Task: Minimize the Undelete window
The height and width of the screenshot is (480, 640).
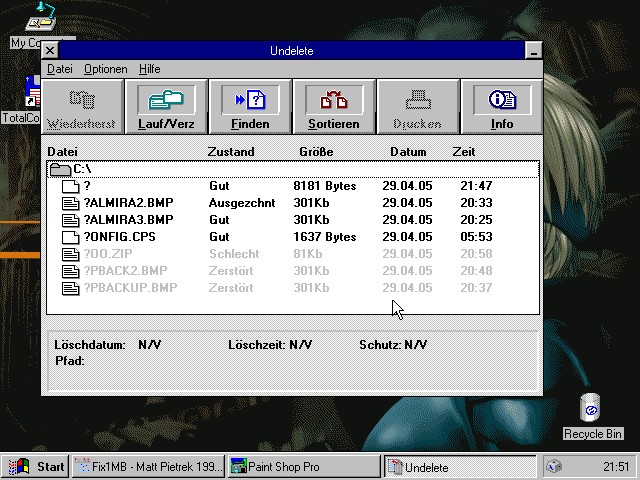Action: tap(533, 51)
